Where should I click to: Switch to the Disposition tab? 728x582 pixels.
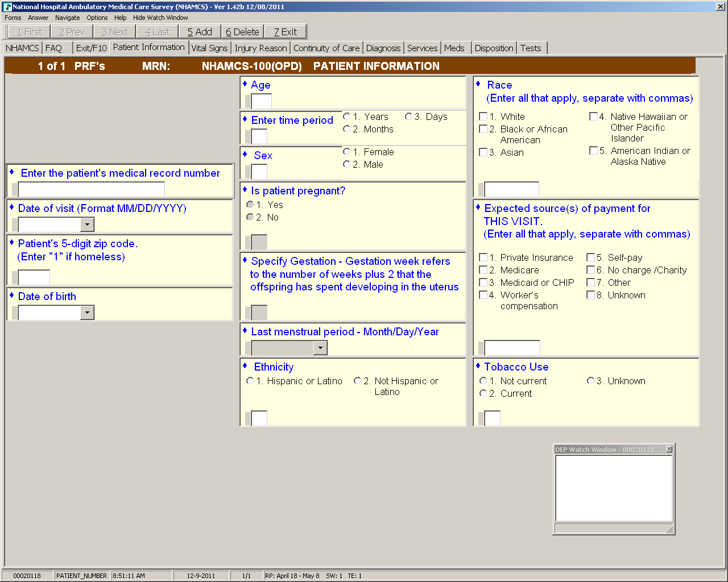(494, 48)
